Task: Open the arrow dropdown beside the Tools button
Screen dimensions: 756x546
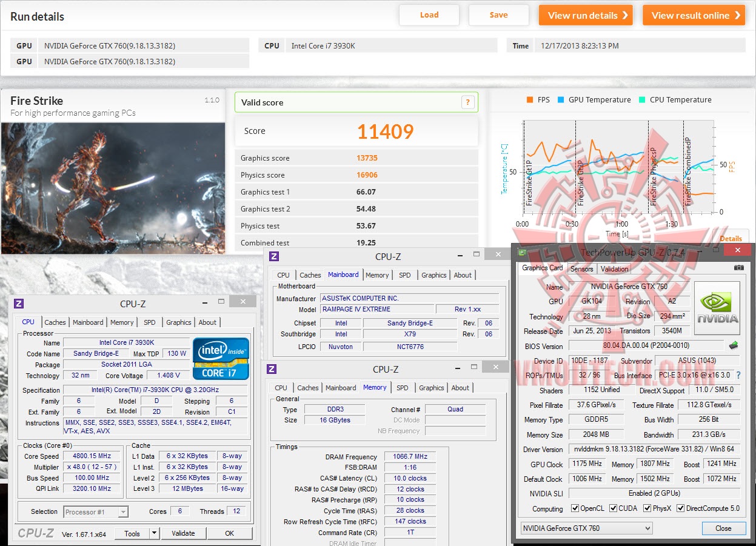Action: pos(155,533)
